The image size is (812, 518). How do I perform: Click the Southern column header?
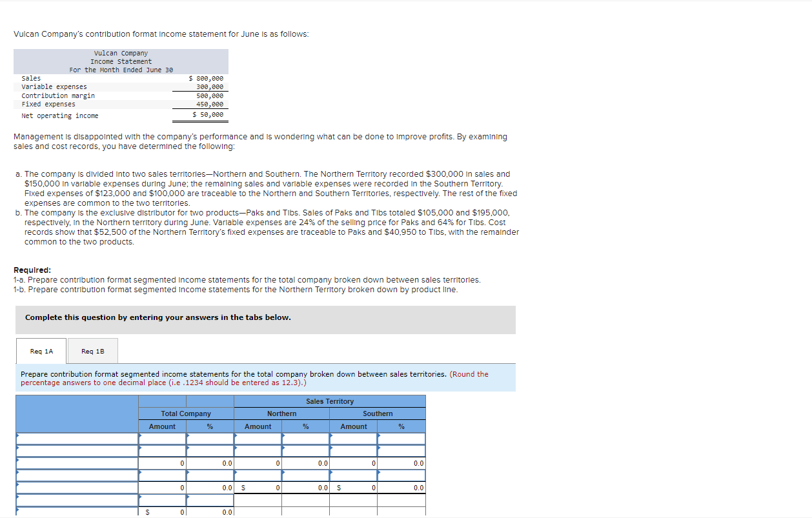point(378,413)
